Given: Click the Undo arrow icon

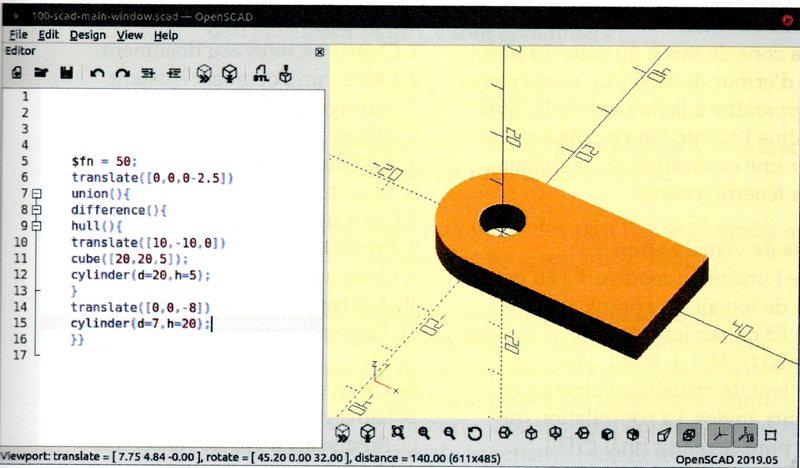Looking at the screenshot, I should coord(97,73).
